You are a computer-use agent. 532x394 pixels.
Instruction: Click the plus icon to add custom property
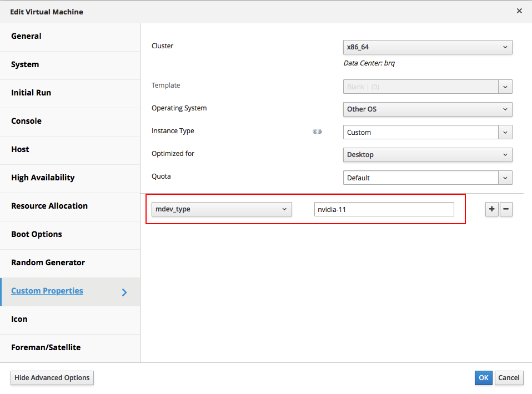coord(491,209)
